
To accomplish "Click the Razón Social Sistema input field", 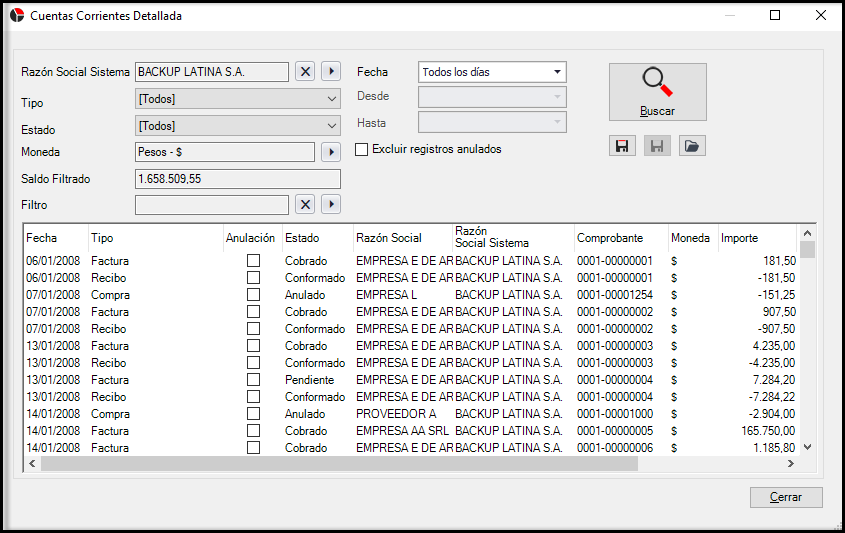I will tap(212, 72).
